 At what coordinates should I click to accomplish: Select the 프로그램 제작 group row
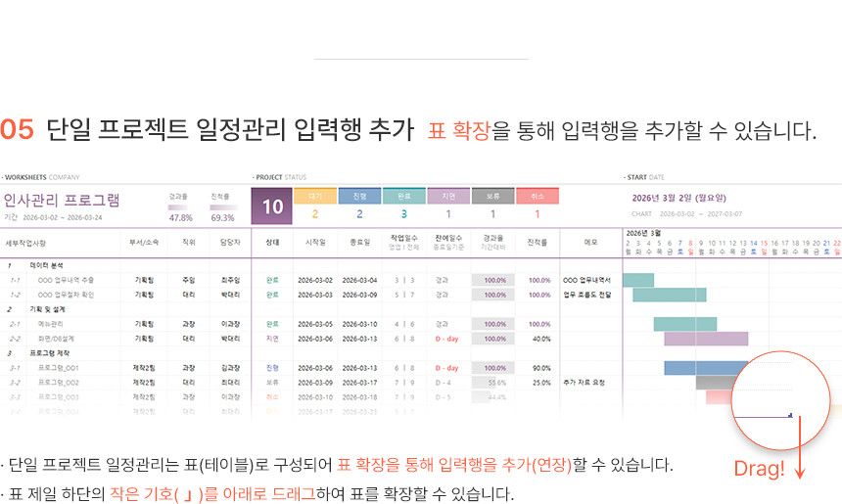coord(50,352)
